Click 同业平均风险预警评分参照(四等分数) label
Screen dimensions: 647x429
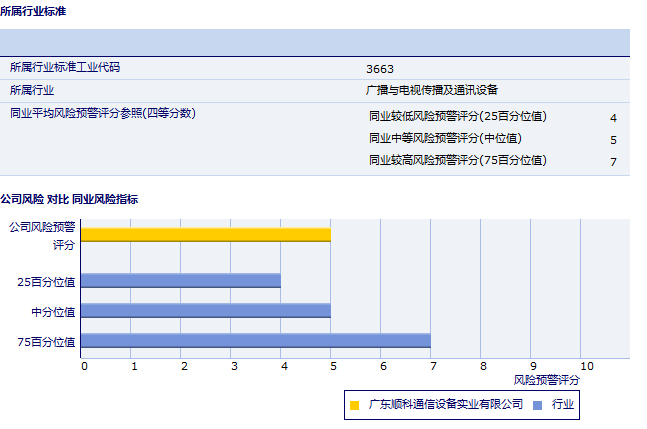pos(103,113)
